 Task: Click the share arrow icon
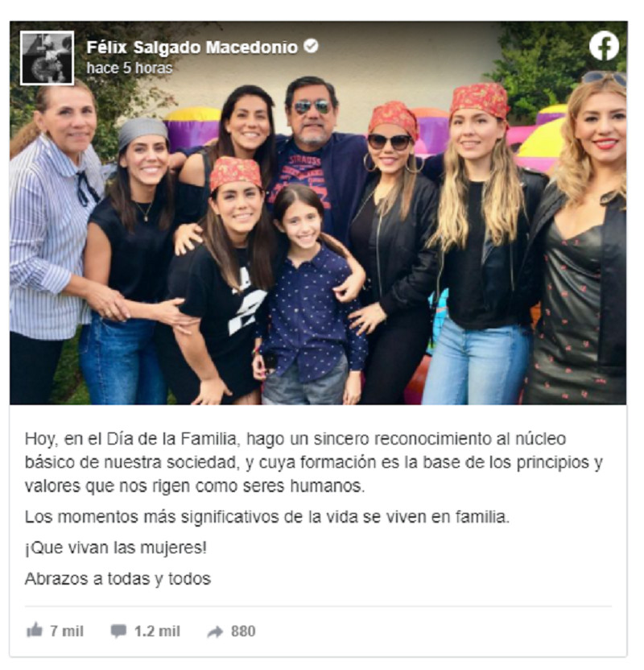pos(215,631)
